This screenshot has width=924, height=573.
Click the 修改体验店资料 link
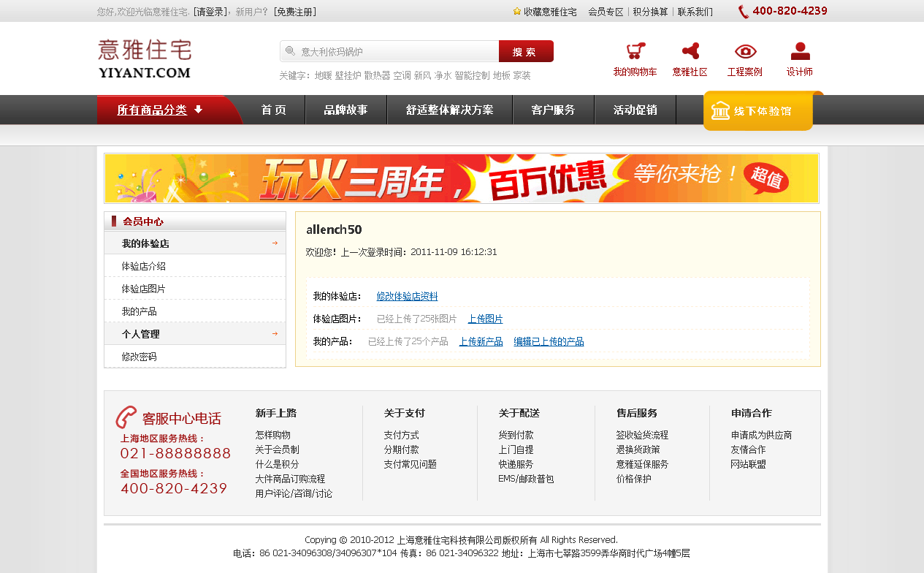coord(407,296)
